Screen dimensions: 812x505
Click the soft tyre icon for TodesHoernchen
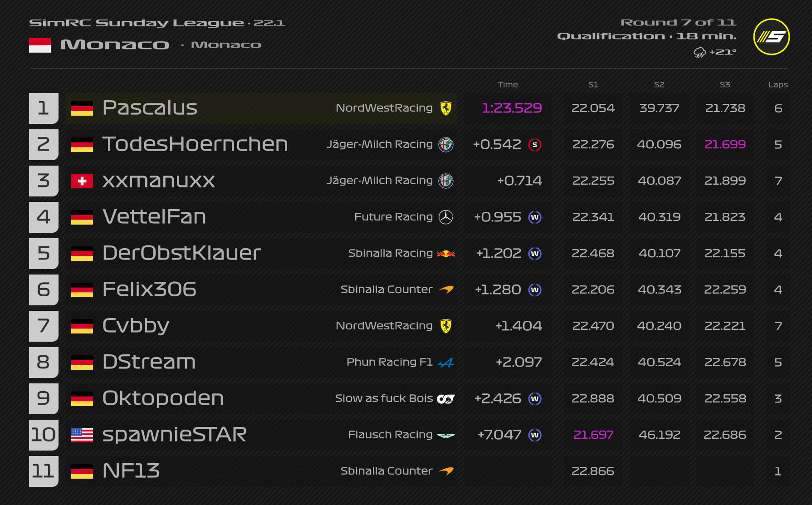[535, 145]
